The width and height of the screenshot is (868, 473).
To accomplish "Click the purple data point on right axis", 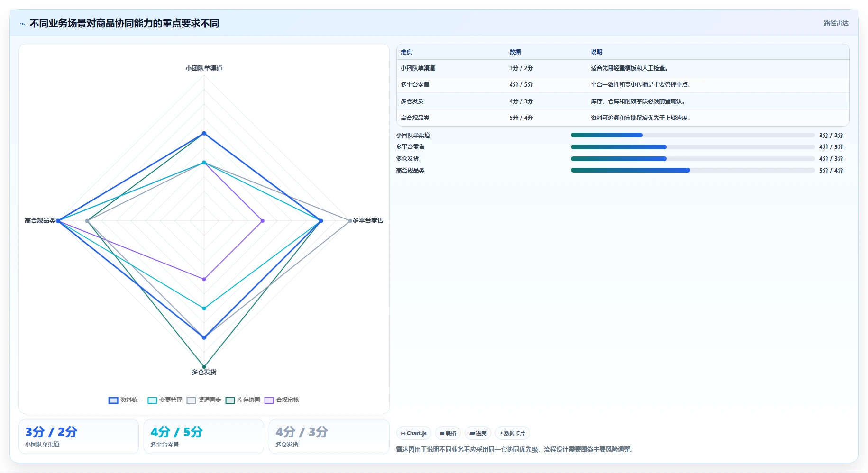I will [263, 221].
